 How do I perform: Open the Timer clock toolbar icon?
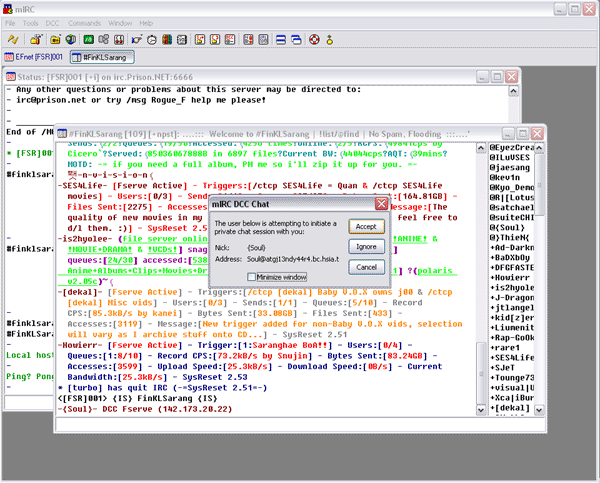click(150, 40)
